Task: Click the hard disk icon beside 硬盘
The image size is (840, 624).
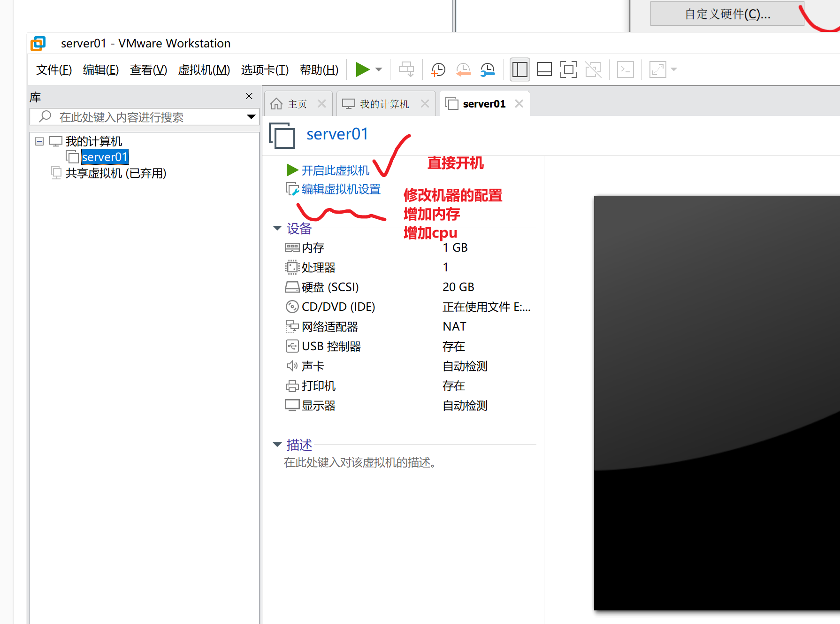Action: tap(292, 287)
